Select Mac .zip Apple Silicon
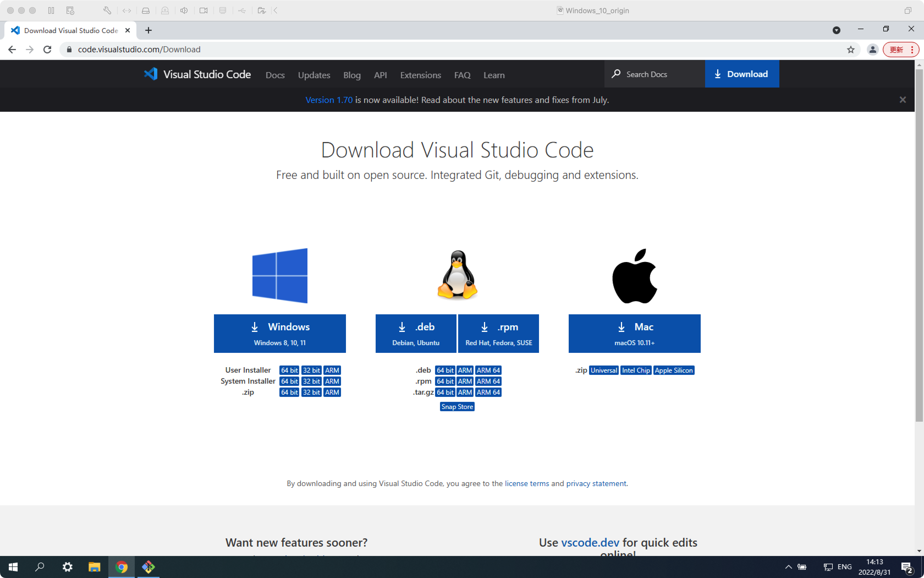Screen dimensions: 924x578 coord(673,370)
